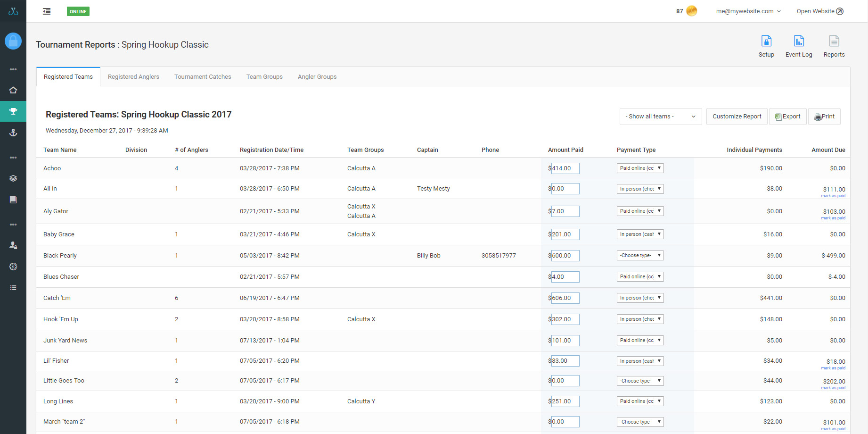Click the Blues Chaser team name
Screen dimensions: 868x434
61,277
